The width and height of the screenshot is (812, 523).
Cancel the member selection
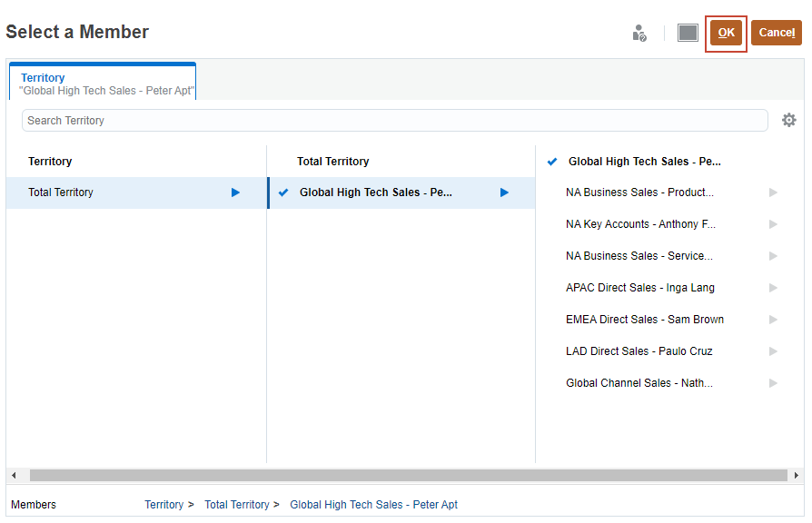pyautogui.click(x=776, y=33)
